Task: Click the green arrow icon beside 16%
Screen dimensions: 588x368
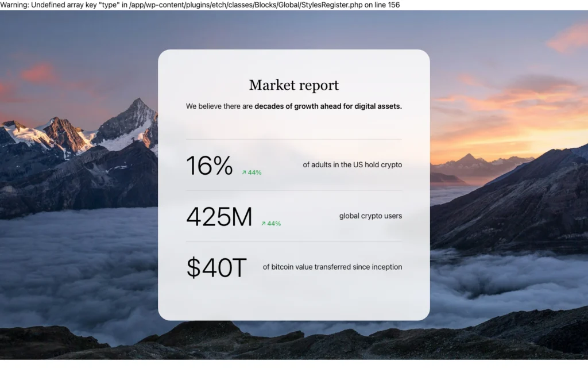Action: [244, 172]
